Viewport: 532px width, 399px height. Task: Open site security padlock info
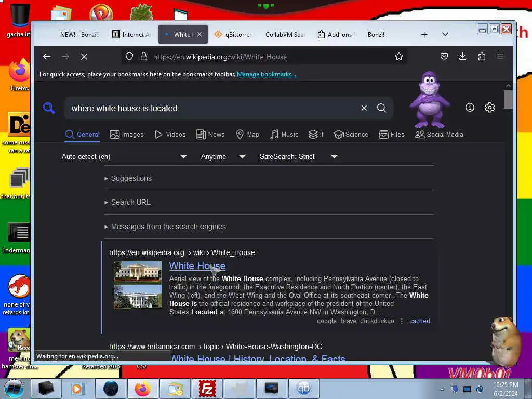[144, 56]
